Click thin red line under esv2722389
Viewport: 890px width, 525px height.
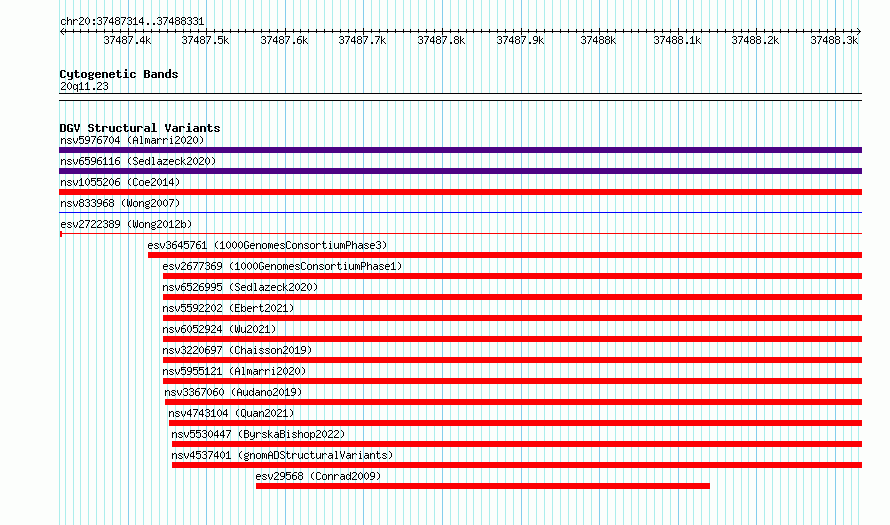(460, 233)
